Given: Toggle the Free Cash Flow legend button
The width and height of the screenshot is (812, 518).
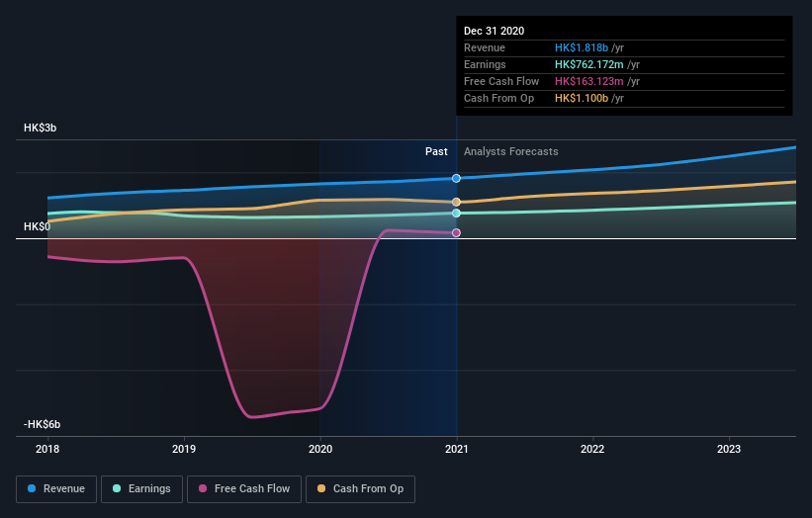Looking at the screenshot, I should click(x=244, y=489).
